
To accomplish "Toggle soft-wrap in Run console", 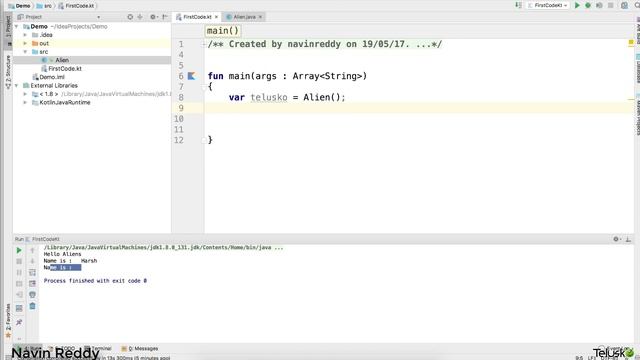I will tap(32, 272).
